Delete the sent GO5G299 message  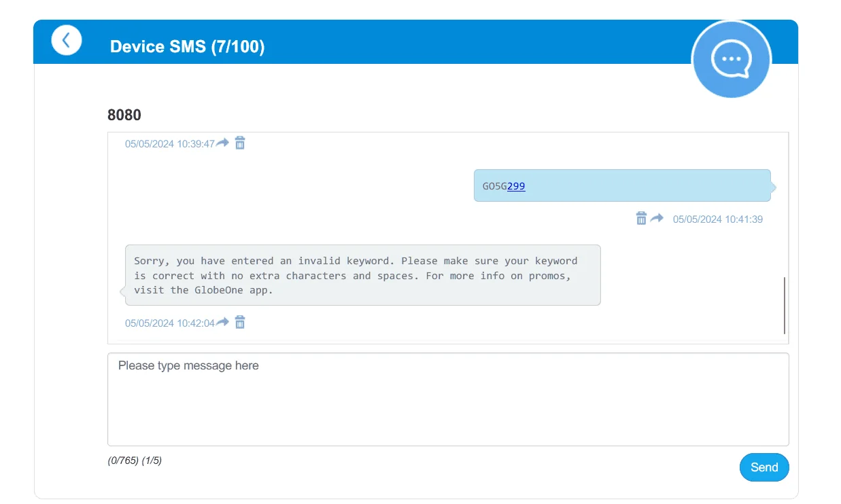click(641, 218)
